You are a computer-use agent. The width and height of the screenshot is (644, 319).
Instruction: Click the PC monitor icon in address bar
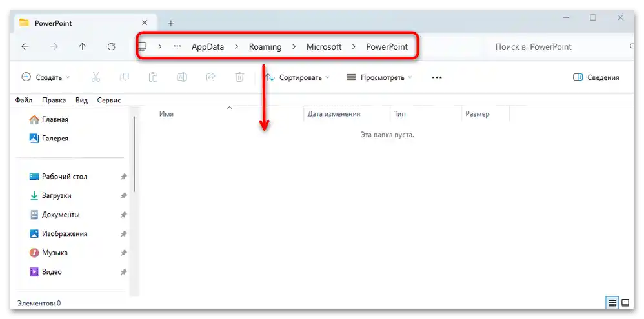pos(143,46)
